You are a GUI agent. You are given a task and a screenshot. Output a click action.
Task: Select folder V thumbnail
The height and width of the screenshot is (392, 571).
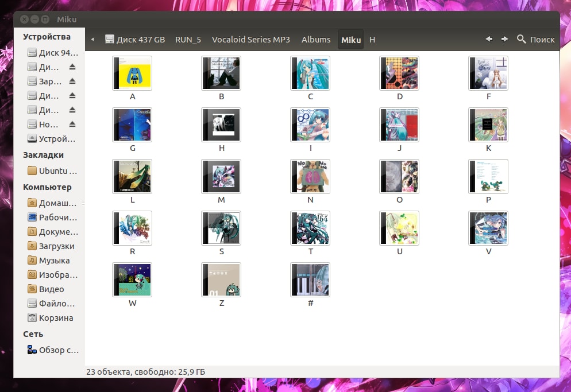pyautogui.click(x=488, y=228)
